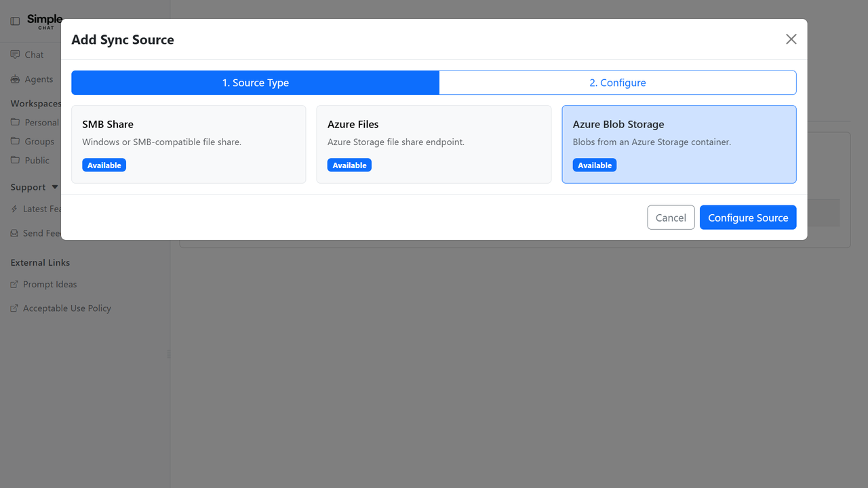Image resolution: width=868 pixels, height=488 pixels.
Task: Open the Acceptable Use Policy link
Action: click(67, 308)
